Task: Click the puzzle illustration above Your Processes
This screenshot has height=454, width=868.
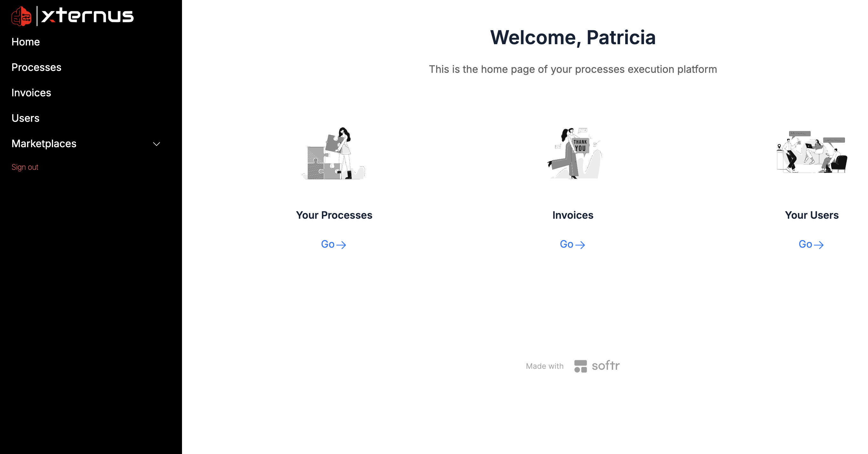Action: [x=333, y=153]
